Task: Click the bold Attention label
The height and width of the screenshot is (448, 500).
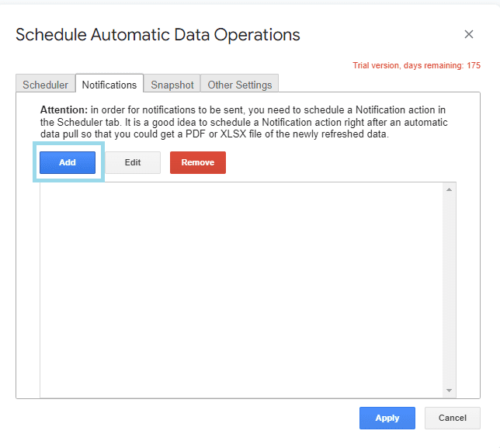Action: click(63, 110)
